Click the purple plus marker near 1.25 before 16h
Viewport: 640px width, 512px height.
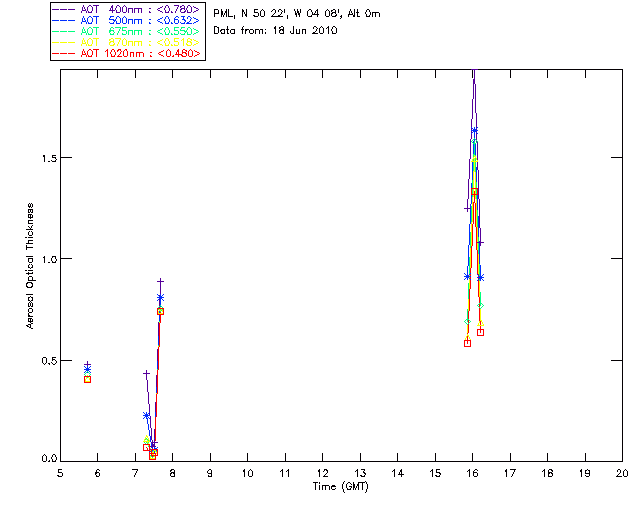[467, 209]
